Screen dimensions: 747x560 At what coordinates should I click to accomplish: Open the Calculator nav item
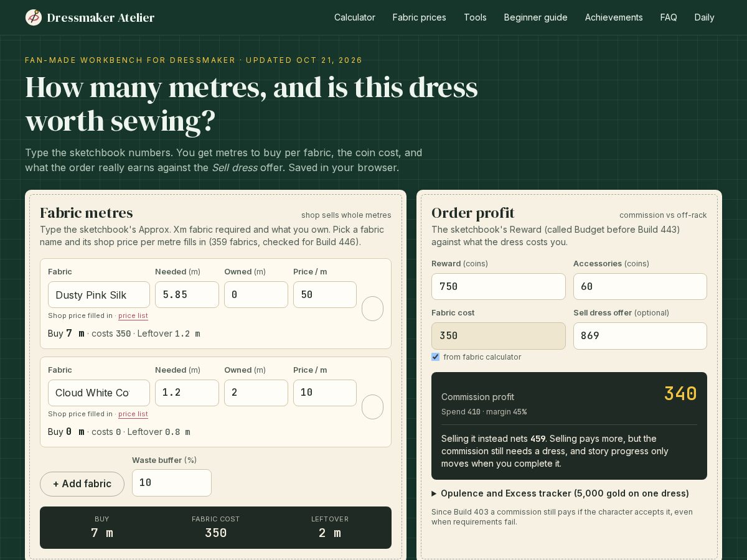click(355, 17)
